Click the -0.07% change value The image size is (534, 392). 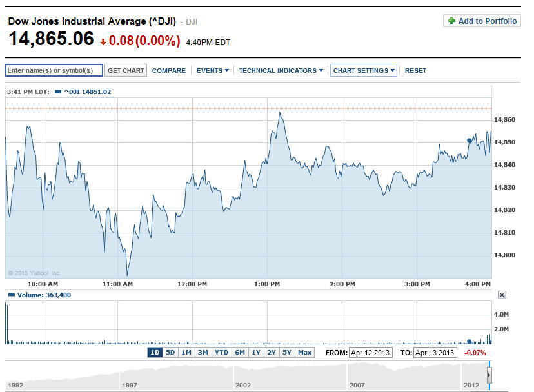pos(475,353)
